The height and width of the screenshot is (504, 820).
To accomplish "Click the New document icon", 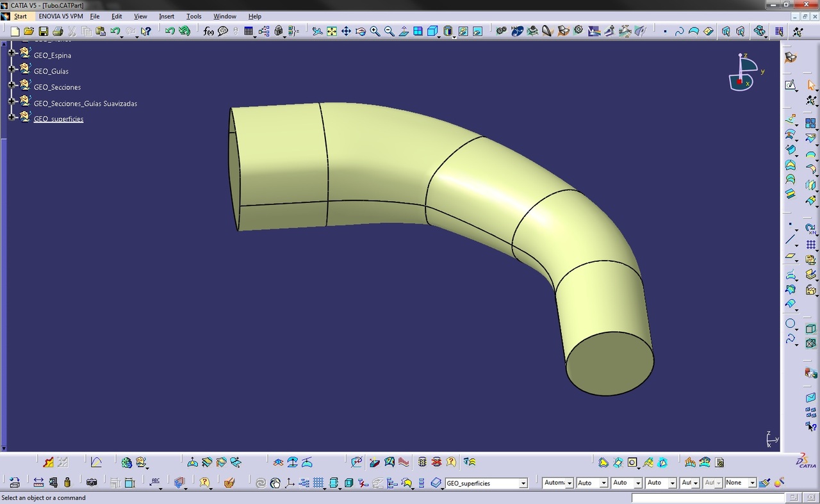I will [x=15, y=31].
